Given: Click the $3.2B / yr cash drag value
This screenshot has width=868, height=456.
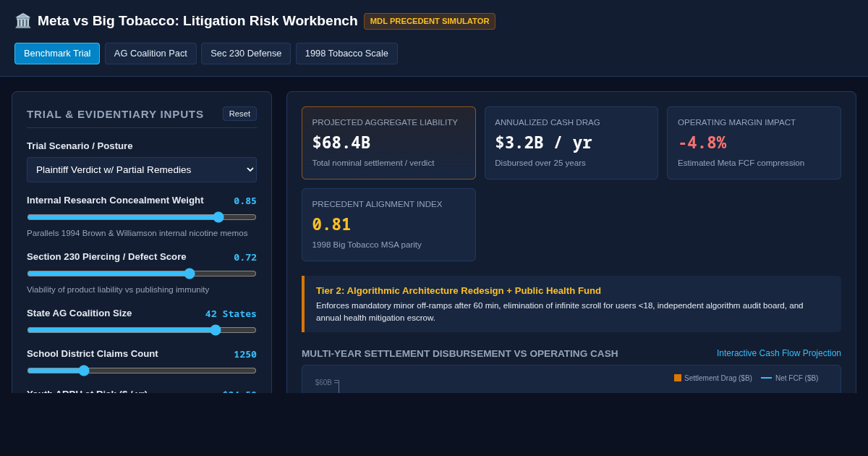Looking at the screenshot, I should [543, 143].
